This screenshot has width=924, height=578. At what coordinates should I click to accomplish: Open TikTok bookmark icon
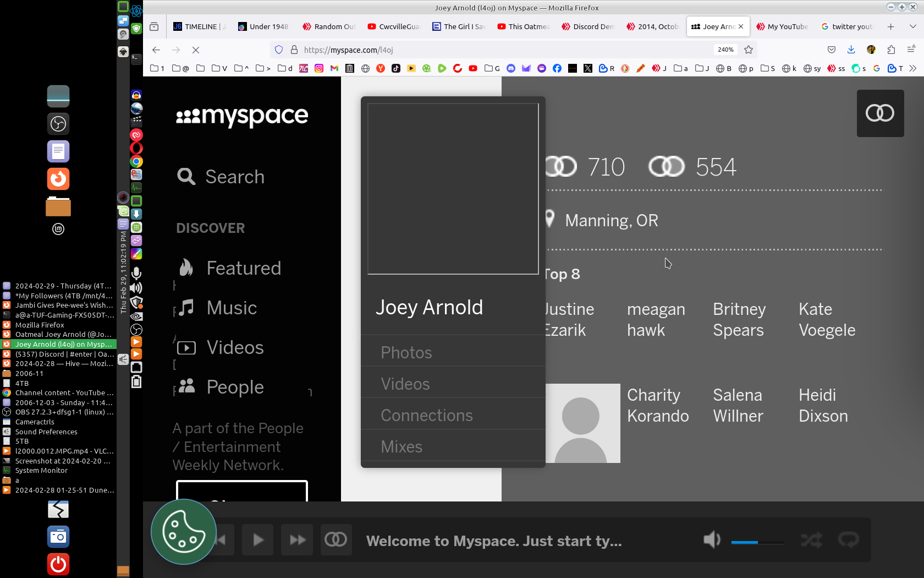[396, 68]
